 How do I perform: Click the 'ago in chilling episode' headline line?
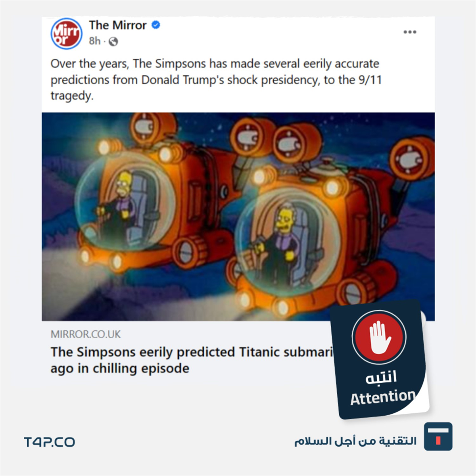coord(120,369)
